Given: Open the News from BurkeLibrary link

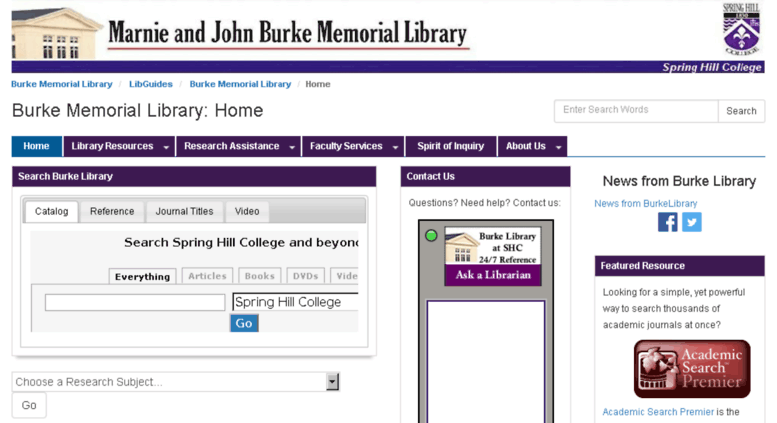Looking at the screenshot, I should (x=646, y=204).
